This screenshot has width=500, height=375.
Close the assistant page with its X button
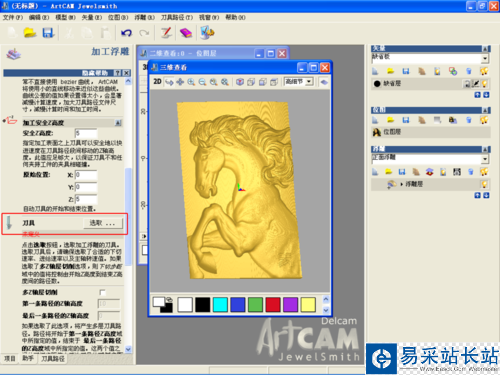coord(126,73)
